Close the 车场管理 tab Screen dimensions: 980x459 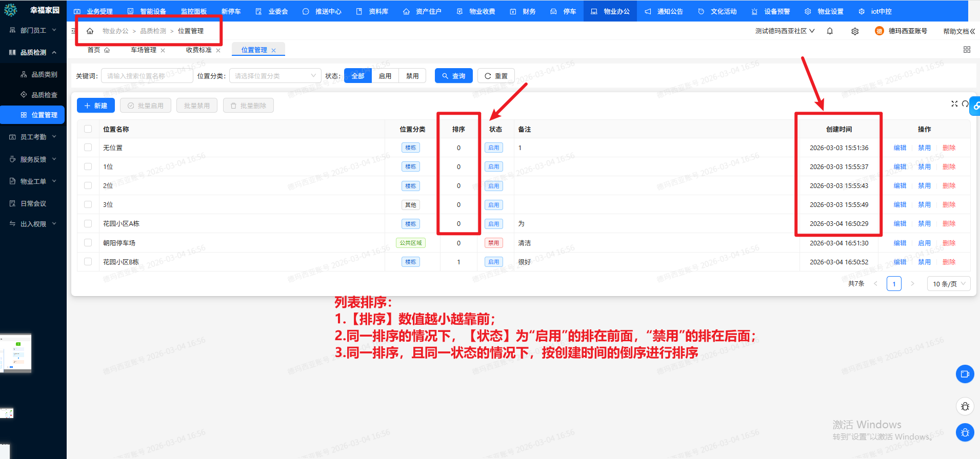pos(163,50)
